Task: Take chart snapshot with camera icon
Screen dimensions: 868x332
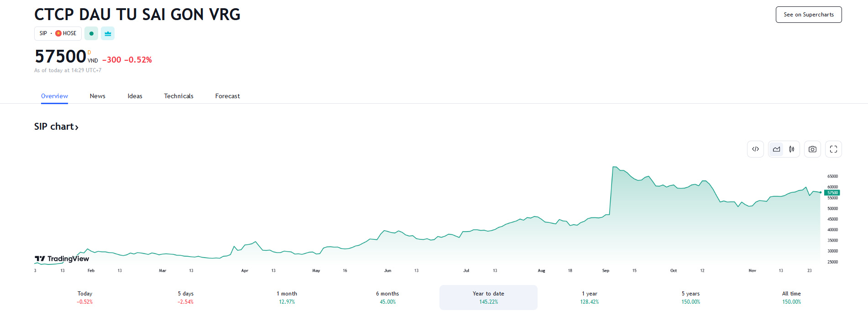Action: point(812,149)
